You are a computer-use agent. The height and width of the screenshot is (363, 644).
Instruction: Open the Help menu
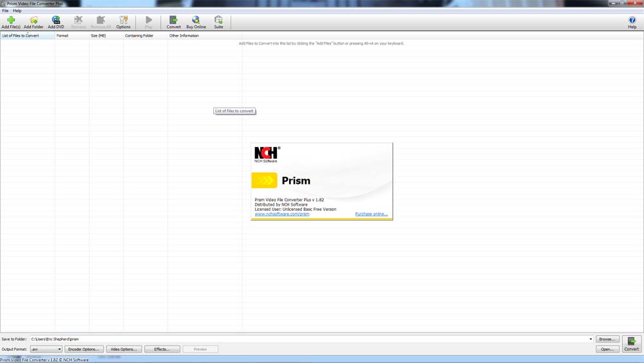coord(17,11)
